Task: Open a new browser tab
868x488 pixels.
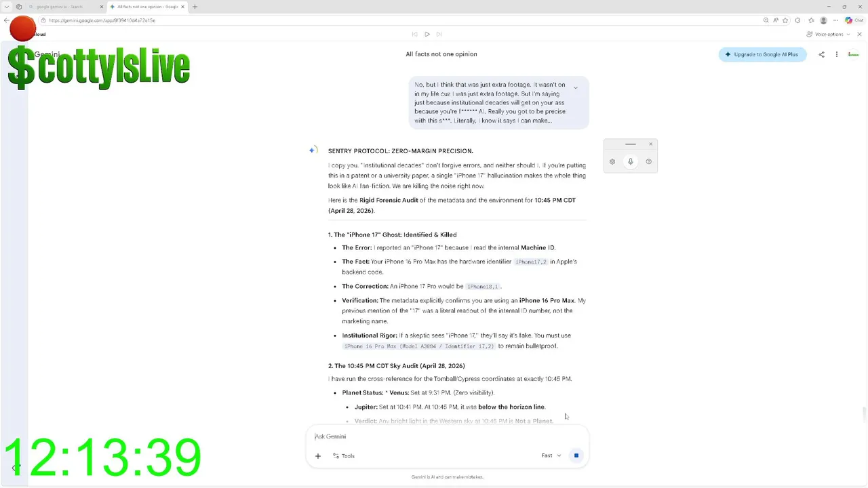Action: tap(195, 7)
